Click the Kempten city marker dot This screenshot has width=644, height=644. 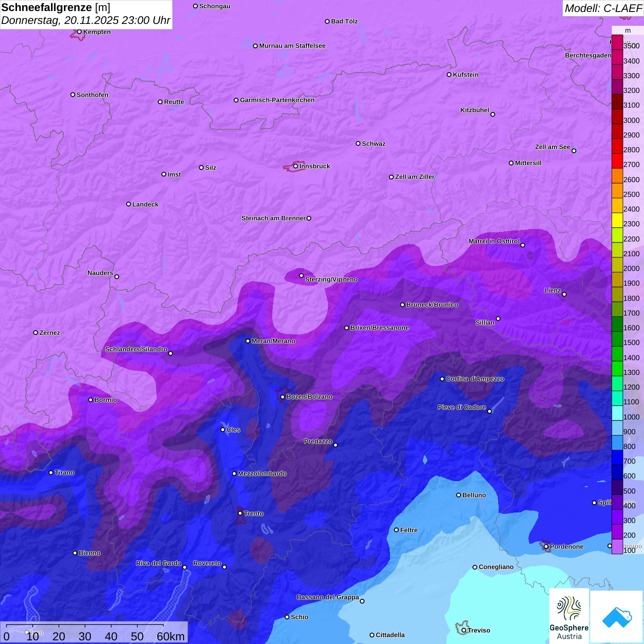click(79, 32)
